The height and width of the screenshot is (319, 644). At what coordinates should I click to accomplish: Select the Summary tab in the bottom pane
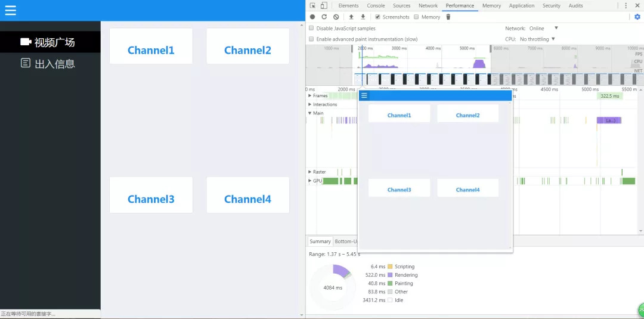pyautogui.click(x=320, y=241)
